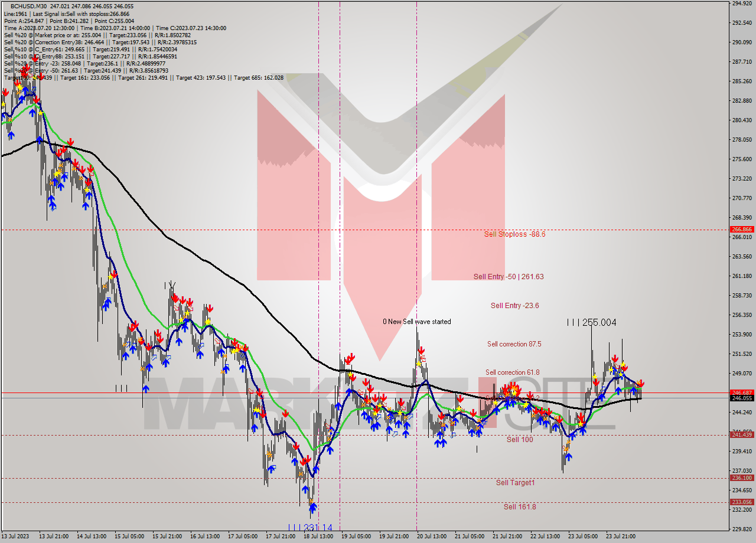Click the 270.770 price axis value
The height and width of the screenshot is (543, 756).
click(742, 198)
